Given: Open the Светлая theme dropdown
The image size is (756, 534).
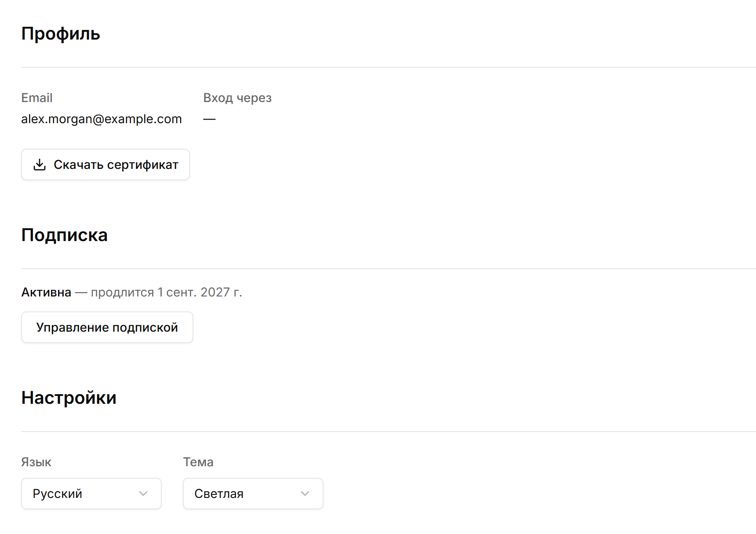Looking at the screenshot, I should click(253, 494).
